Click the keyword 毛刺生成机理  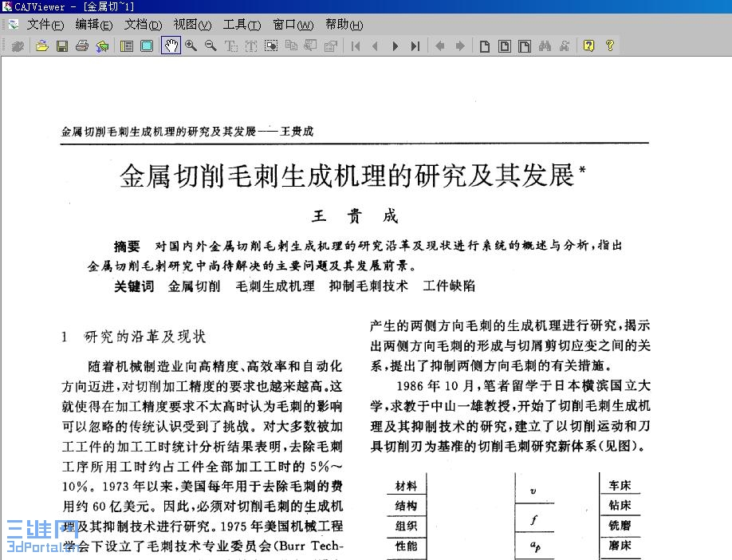click(x=275, y=286)
